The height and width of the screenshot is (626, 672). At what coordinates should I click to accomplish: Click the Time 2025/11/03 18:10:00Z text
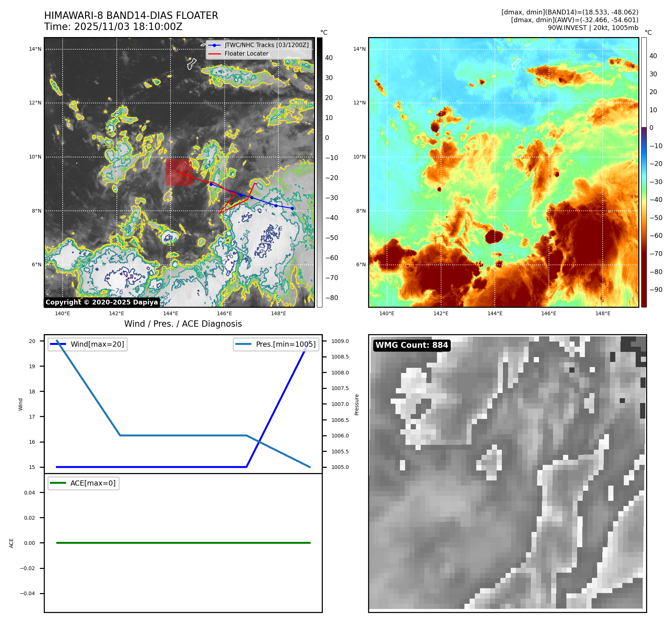click(x=113, y=27)
